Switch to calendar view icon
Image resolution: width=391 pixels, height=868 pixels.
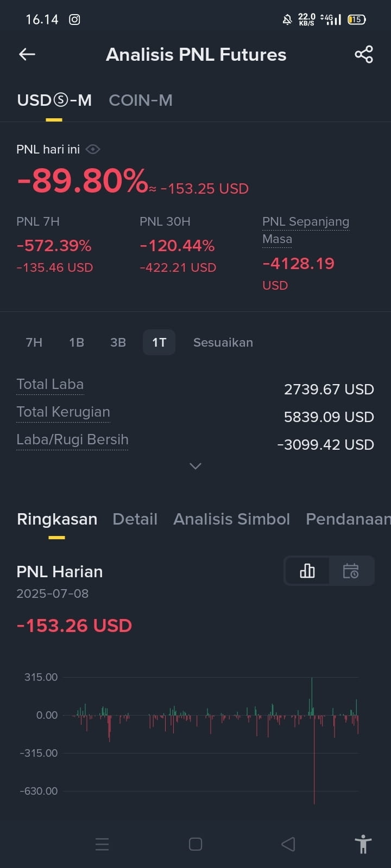[351, 571]
